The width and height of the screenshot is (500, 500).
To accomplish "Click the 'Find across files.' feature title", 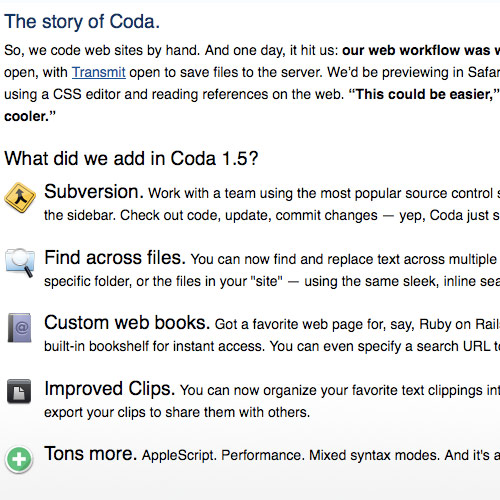I will pos(115,258).
